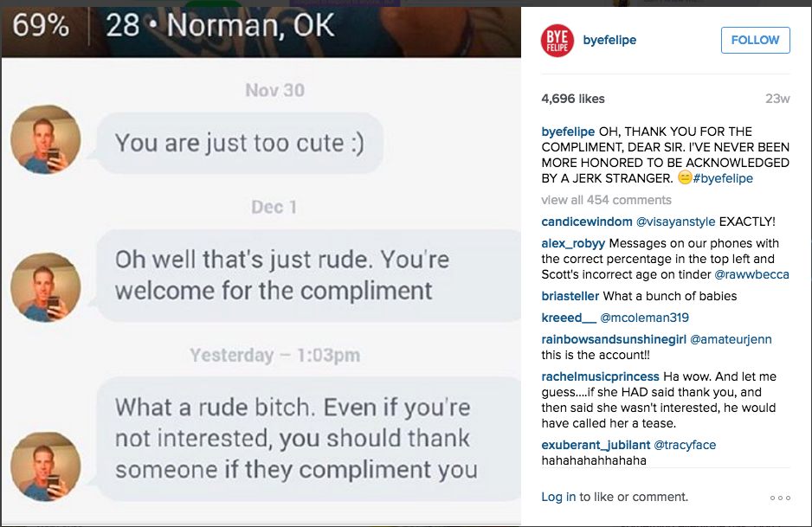Open candicewindom's profile
Viewport: 812px width, 527px height.
point(587,222)
